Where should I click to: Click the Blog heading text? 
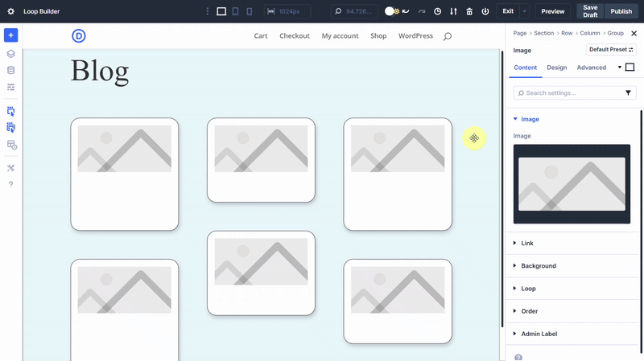[100, 72]
